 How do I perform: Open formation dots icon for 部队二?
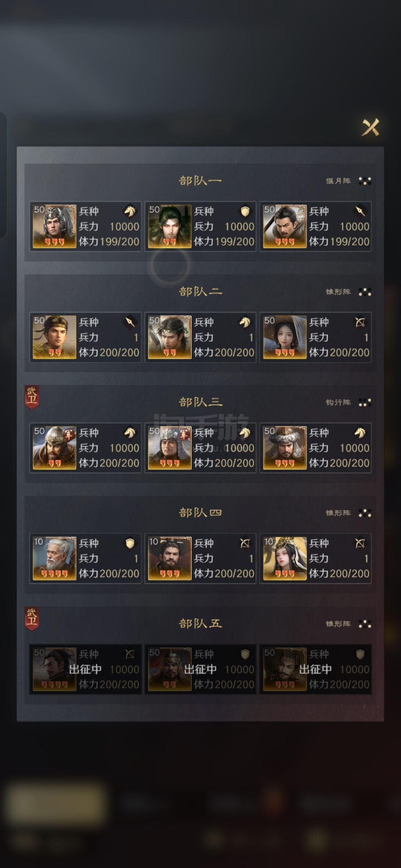click(365, 292)
